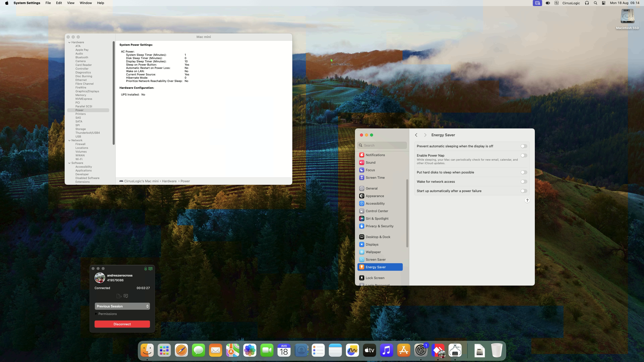The width and height of the screenshot is (644, 362).
Task: Expand the Permissions disclosure triangle
Action: (96, 314)
